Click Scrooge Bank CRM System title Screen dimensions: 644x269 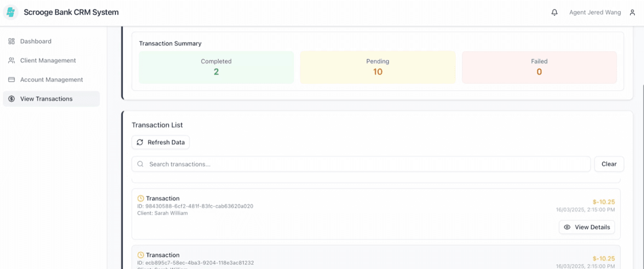click(71, 12)
